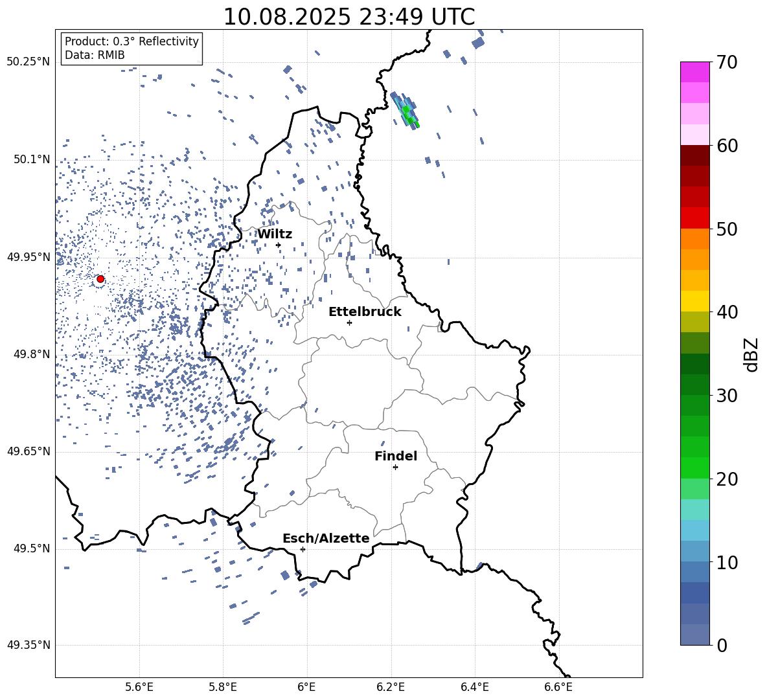Screen dimensions: 767x700
Task: Click the Wiltz station cross marker
Action: point(279,245)
